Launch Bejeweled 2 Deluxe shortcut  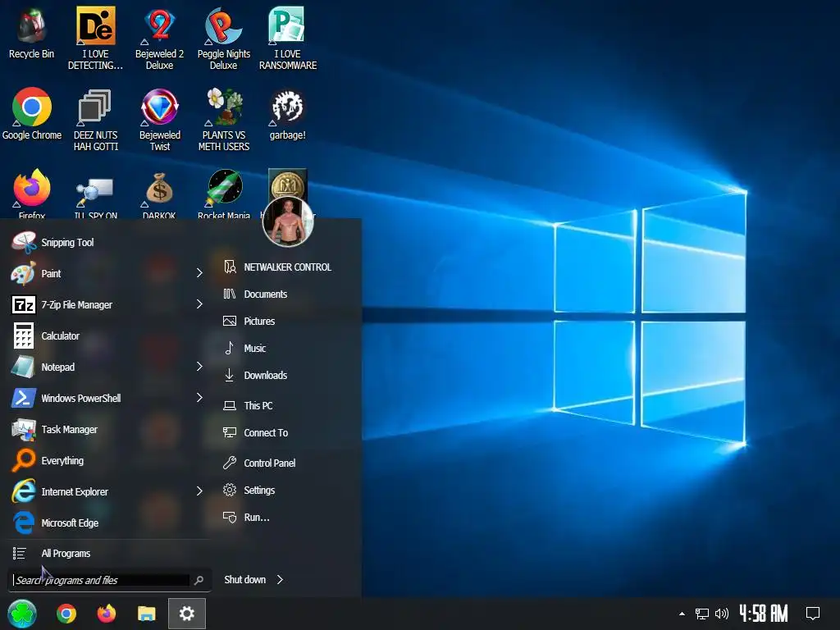click(x=160, y=39)
